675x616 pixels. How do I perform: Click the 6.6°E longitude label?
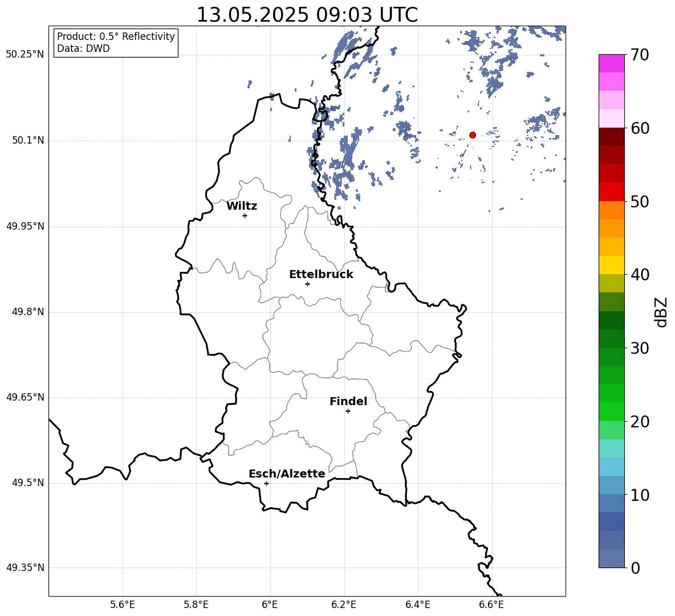tap(491, 605)
